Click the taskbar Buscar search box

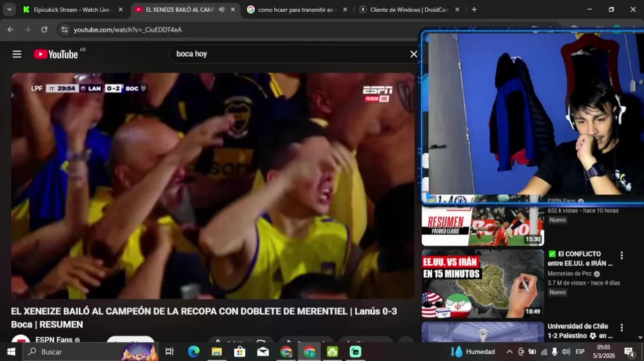pos(90,352)
